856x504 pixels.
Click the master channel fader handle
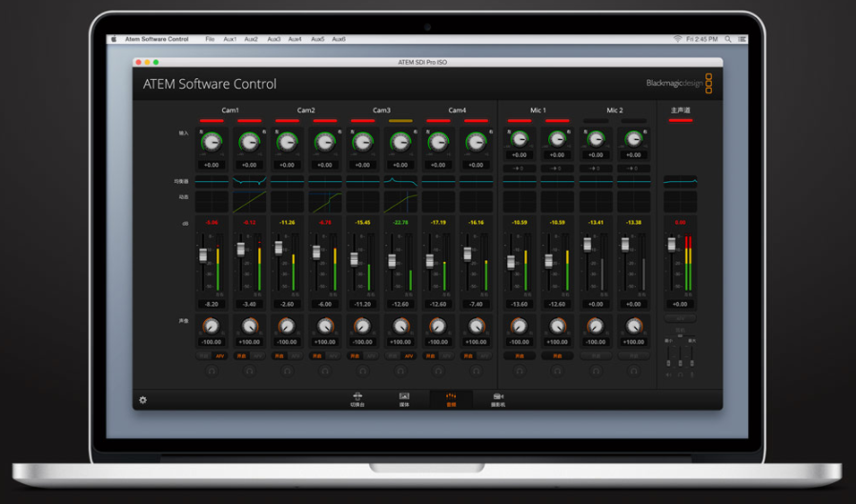coord(671,244)
